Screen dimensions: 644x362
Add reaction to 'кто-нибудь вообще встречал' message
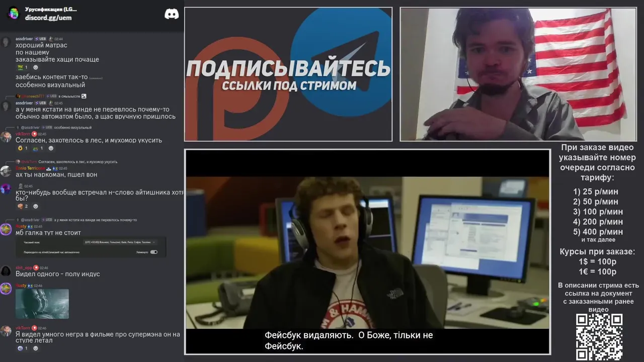pos(35,206)
